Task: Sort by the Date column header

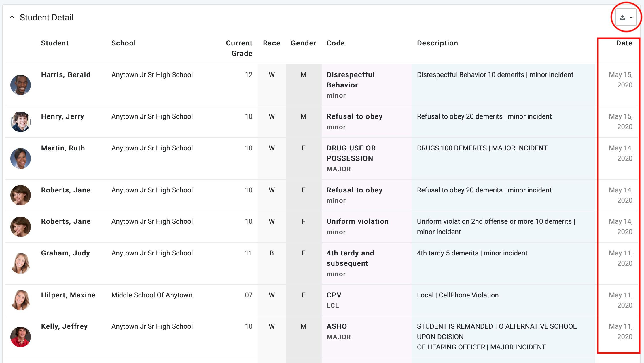Action: pos(624,43)
